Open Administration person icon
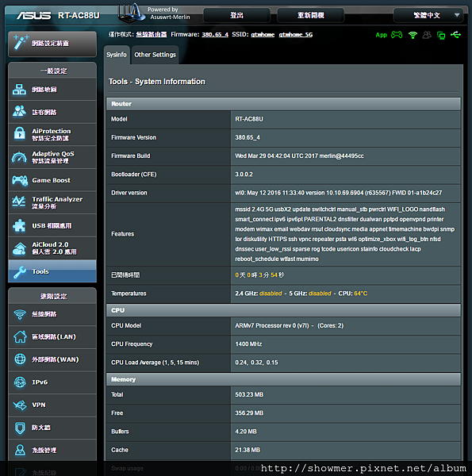Screen dimensions: 472x476 [x=20, y=450]
